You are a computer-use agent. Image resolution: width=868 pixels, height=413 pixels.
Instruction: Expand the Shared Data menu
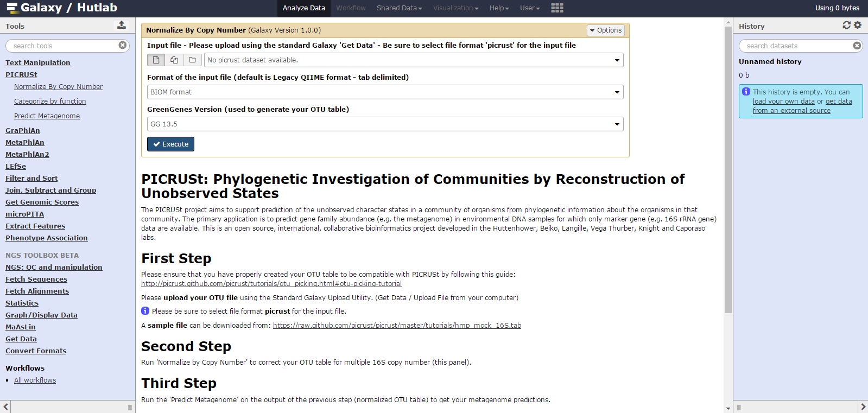coord(399,8)
